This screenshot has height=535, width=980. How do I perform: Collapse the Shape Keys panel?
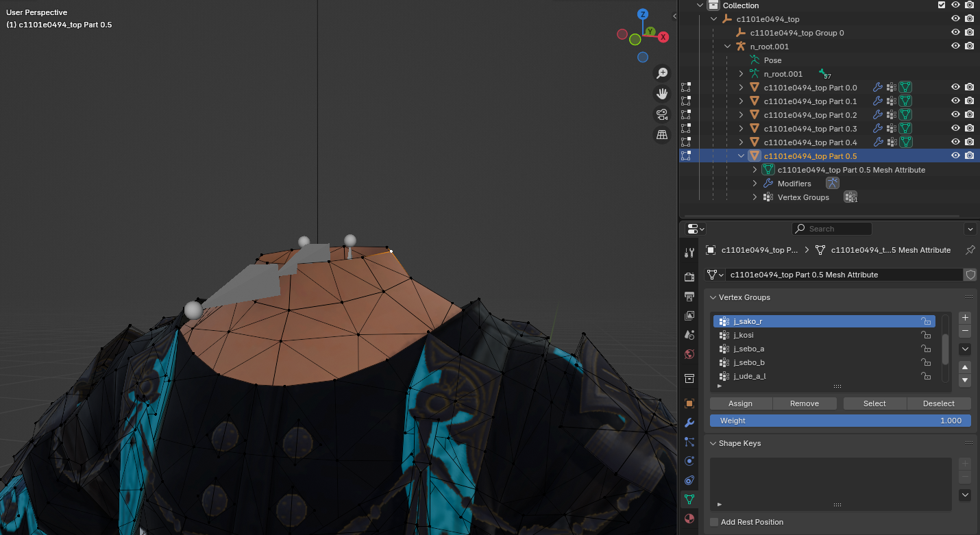point(713,443)
